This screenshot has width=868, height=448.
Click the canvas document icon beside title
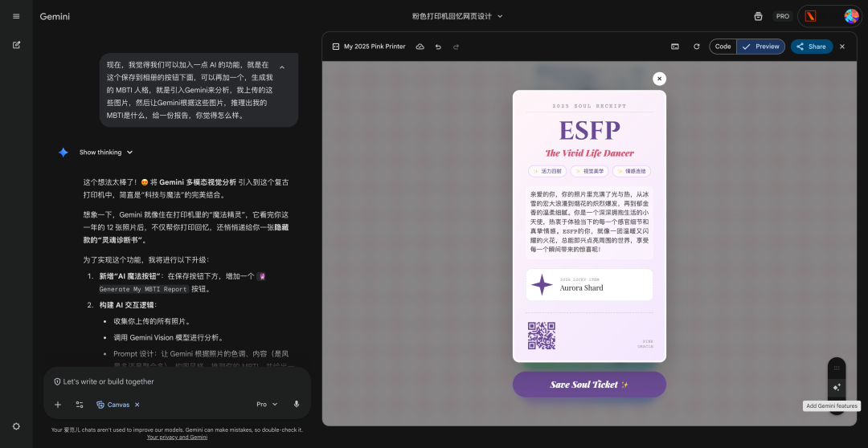tap(335, 47)
